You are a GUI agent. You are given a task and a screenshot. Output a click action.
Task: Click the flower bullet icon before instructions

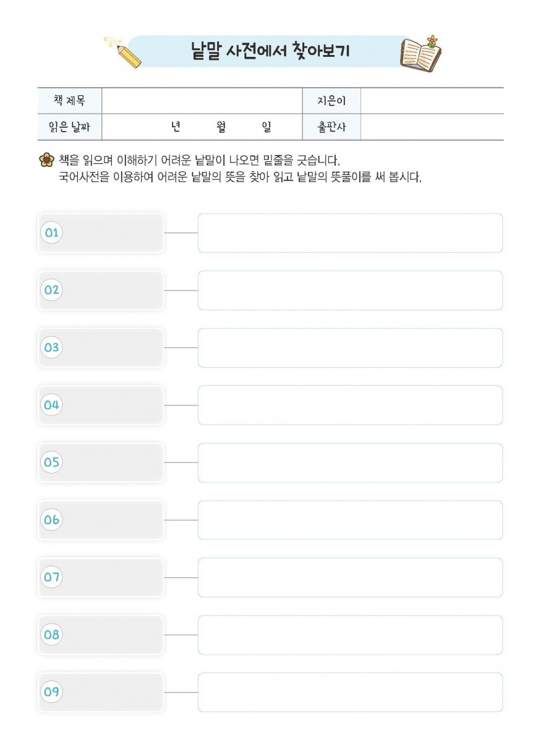point(46,160)
